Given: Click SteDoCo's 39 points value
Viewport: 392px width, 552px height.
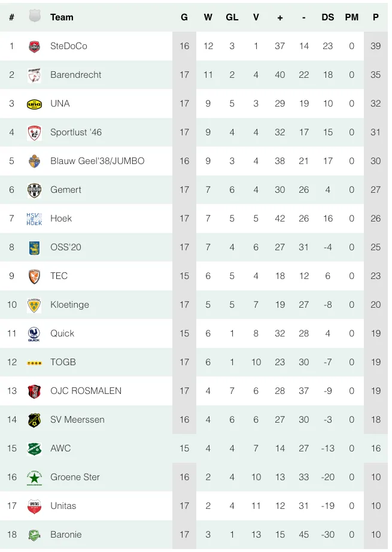Looking at the screenshot, I should pos(375,46).
